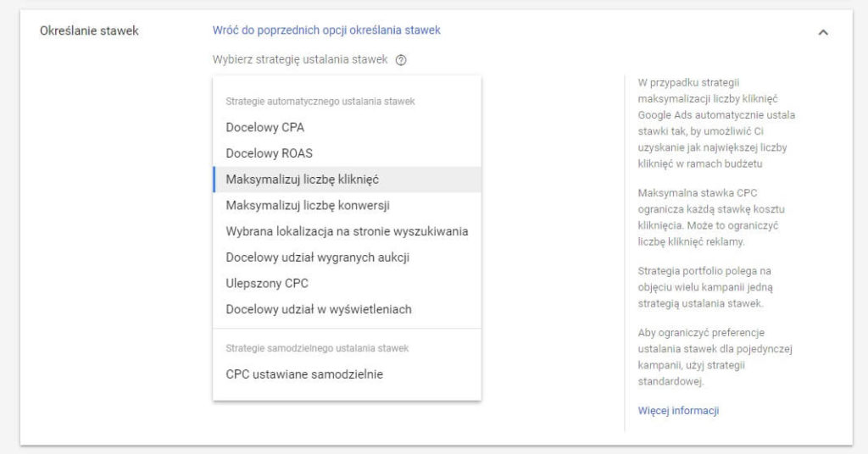Click the Maksymalna stawka CPC help paragraph

click(x=711, y=218)
